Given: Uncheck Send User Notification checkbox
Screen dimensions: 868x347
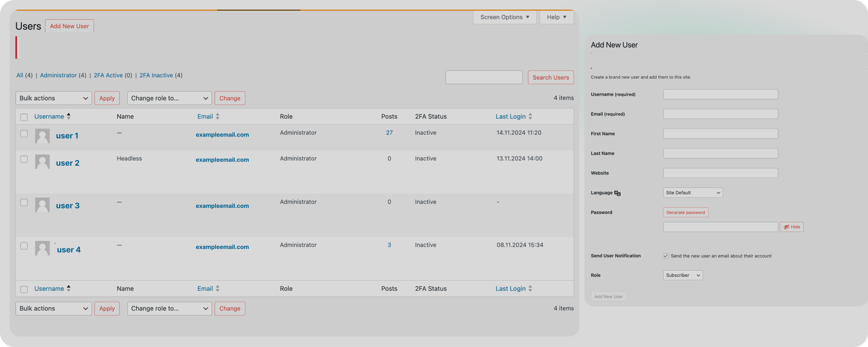Looking at the screenshot, I should click(x=665, y=256).
